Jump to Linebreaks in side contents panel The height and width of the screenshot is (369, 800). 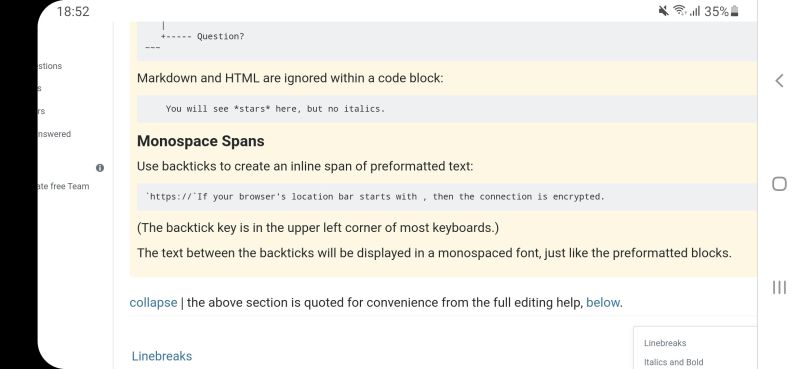[665, 343]
